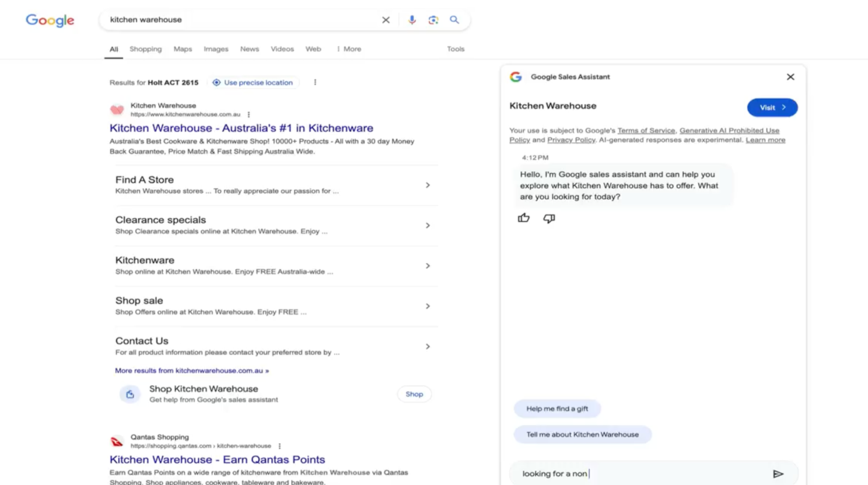The height and width of the screenshot is (485, 868).
Task: Open Google Lens image search icon
Action: pos(433,20)
